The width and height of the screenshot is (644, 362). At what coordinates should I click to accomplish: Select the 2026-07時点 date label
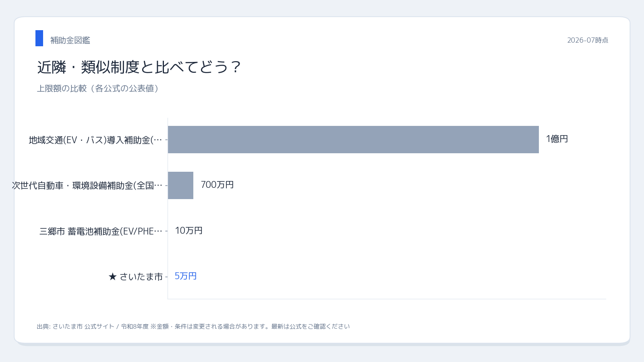click(x=588, y=40)
